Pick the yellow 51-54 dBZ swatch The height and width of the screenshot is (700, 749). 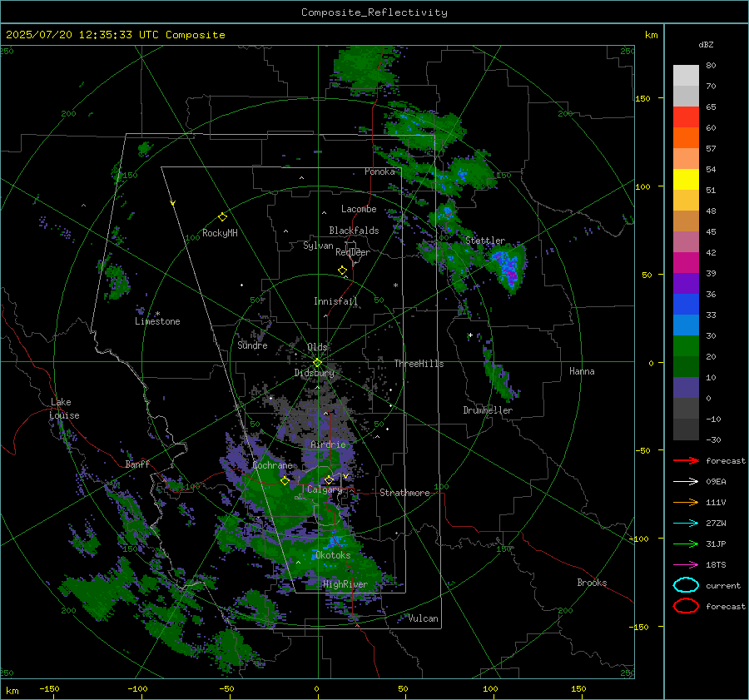coord(686,180)
